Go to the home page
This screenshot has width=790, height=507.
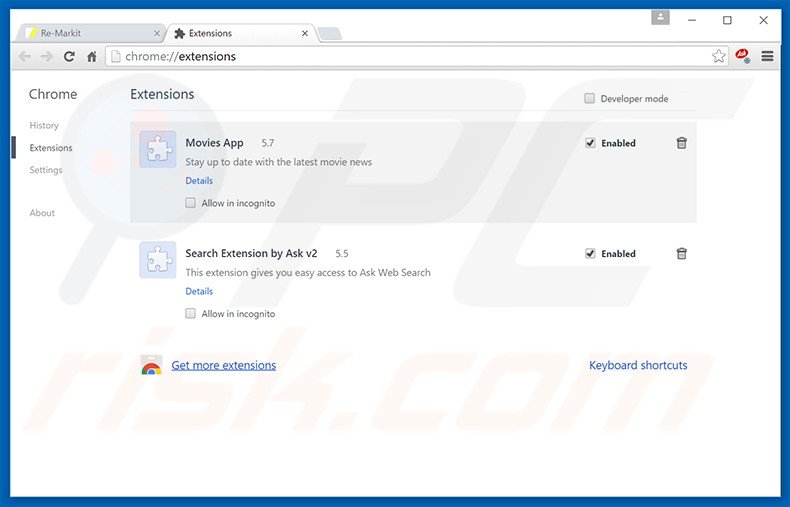(92, 56)
